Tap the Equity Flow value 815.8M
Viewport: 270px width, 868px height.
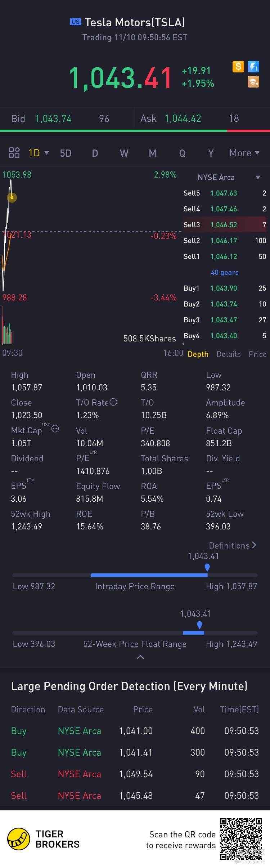90,498
